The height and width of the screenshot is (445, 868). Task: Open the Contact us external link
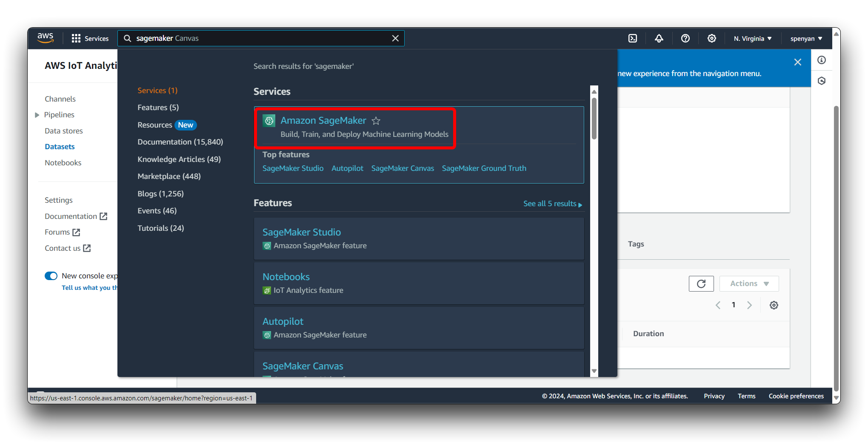68,248
